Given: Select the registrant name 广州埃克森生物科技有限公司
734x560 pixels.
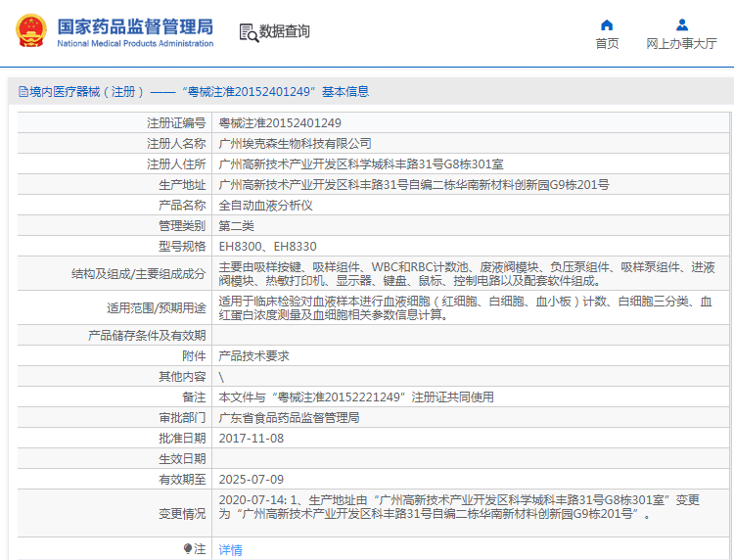Looking at the screenshot, I should pyautogui.click(x=295, y=143).
